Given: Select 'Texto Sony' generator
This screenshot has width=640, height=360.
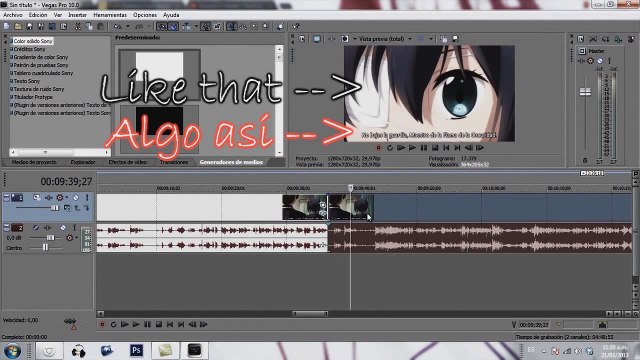Looking at the screenshot, I should tap(27, 81).
